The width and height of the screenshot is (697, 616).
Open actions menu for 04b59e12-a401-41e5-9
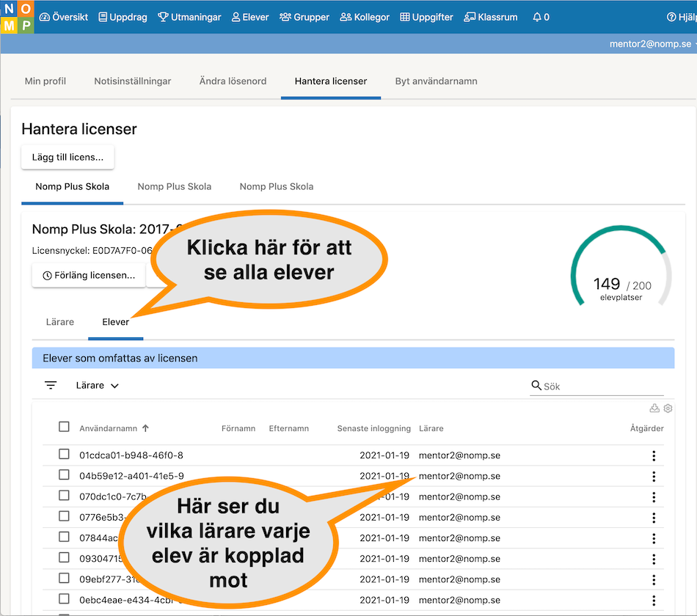point(654,477)
